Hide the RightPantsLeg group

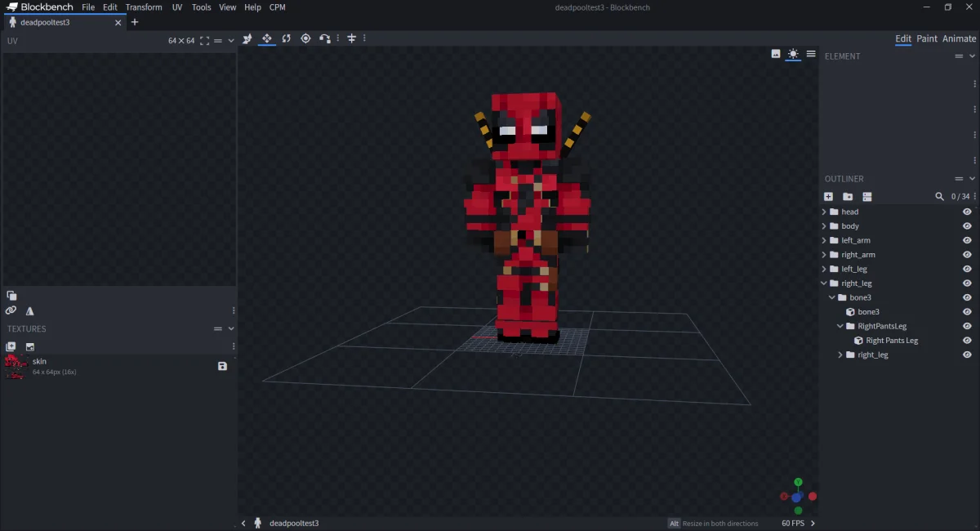pos(967,326)
